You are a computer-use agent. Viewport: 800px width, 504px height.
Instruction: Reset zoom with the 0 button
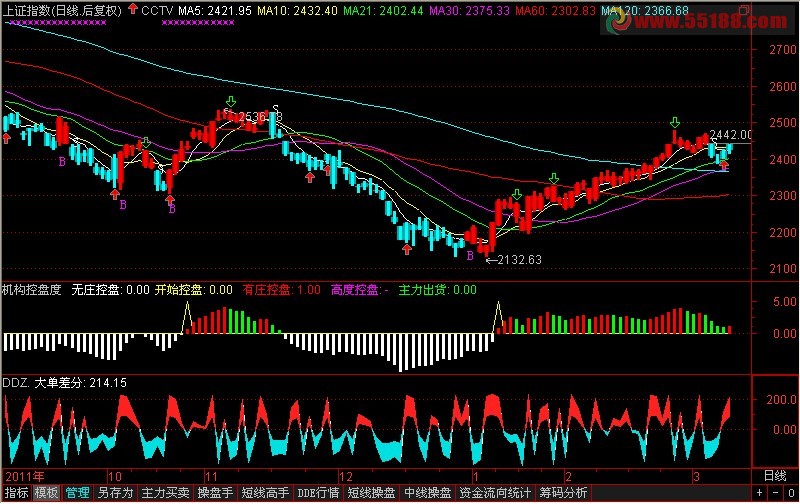(791, 493)
